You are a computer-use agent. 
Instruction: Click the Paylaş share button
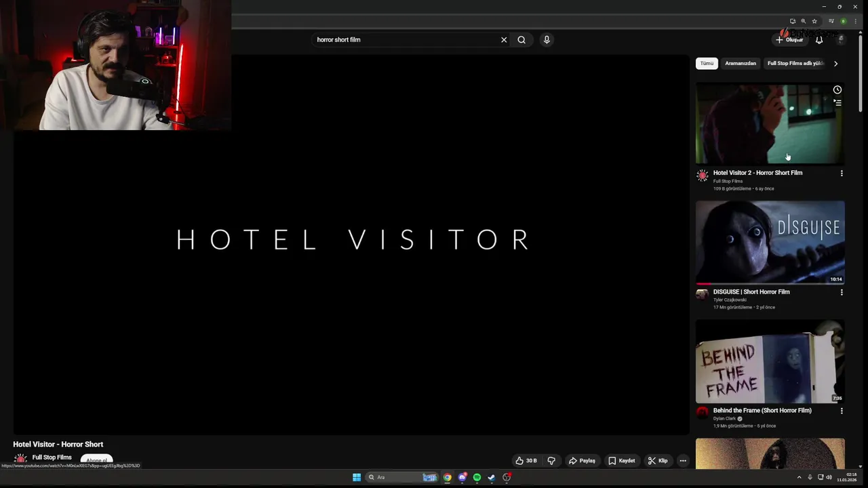tap(582, 461)
